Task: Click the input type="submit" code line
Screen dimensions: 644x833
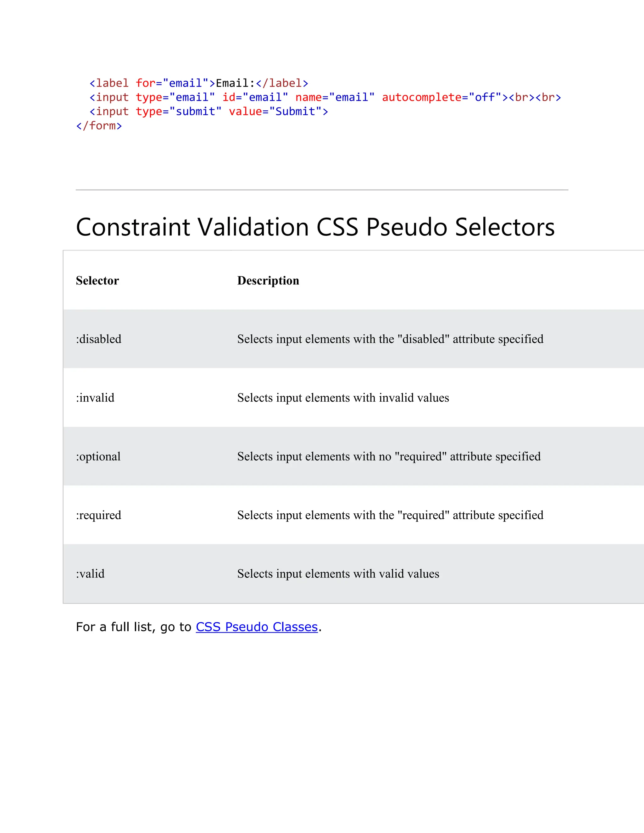Action: (x=208, y=111)
